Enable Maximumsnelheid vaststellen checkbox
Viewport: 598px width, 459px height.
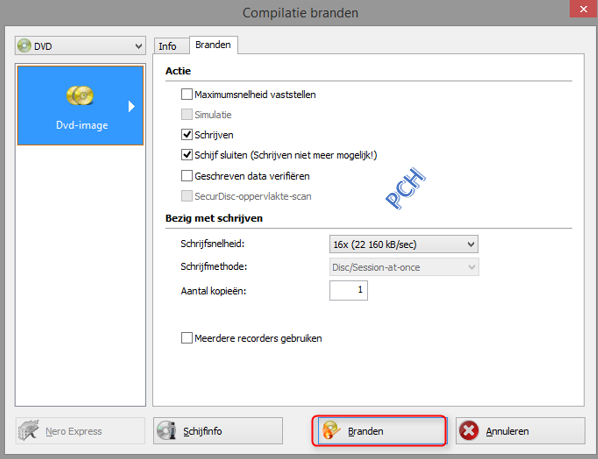[x=186, y=94]
